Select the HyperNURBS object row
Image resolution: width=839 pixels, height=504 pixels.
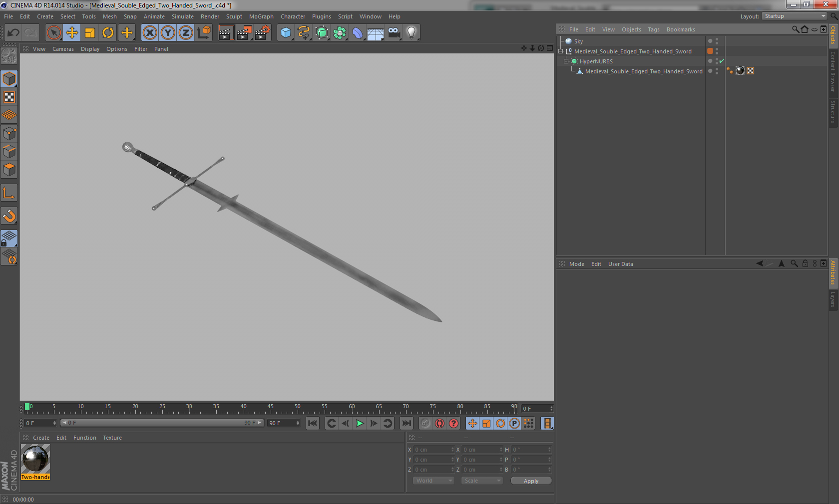[x=596, y=61]
